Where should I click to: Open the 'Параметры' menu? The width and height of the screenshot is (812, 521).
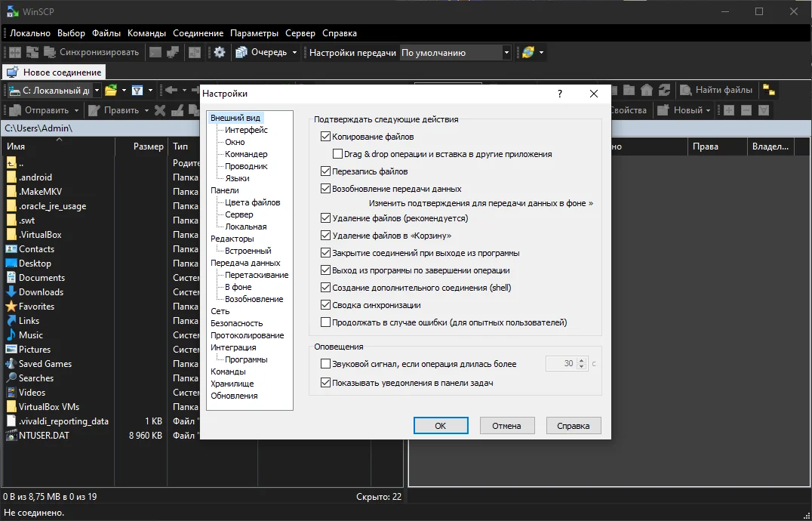pyautogui.click(x=254, y=33)
